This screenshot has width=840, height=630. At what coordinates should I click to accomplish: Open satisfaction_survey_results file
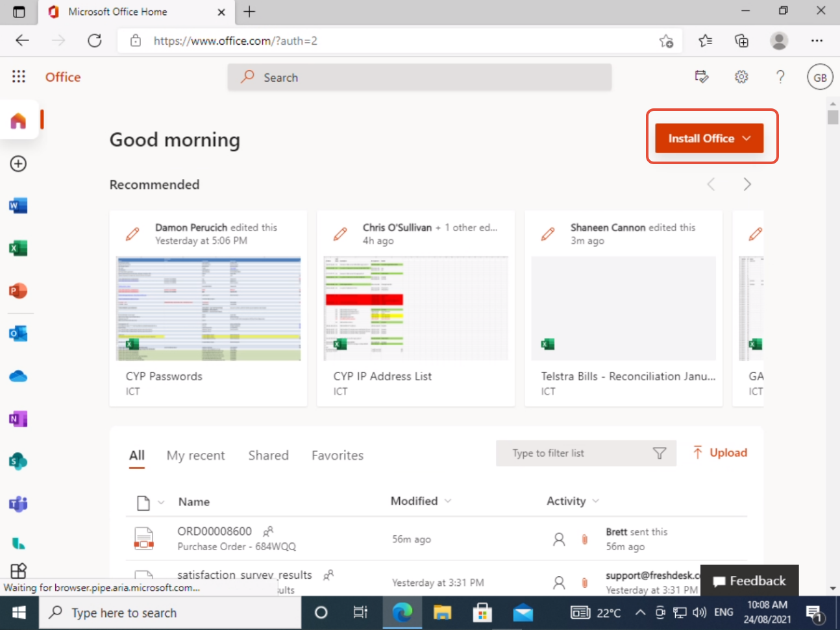point(245,575)
